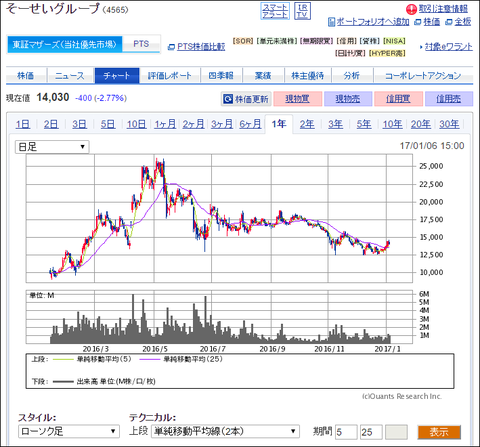Click the 信用売 button

pyautogui.click(x=449, y=99)
